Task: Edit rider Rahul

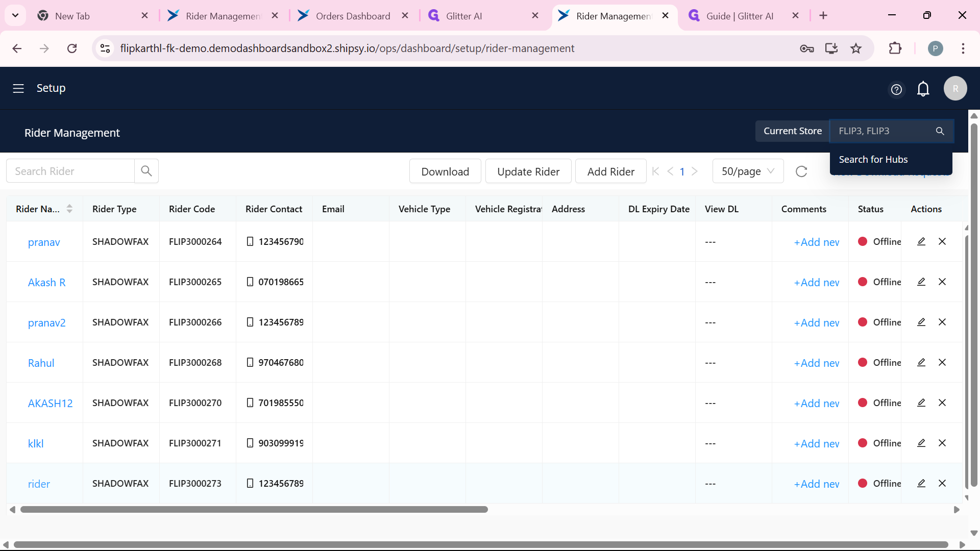Action: (x=921, y=362)
